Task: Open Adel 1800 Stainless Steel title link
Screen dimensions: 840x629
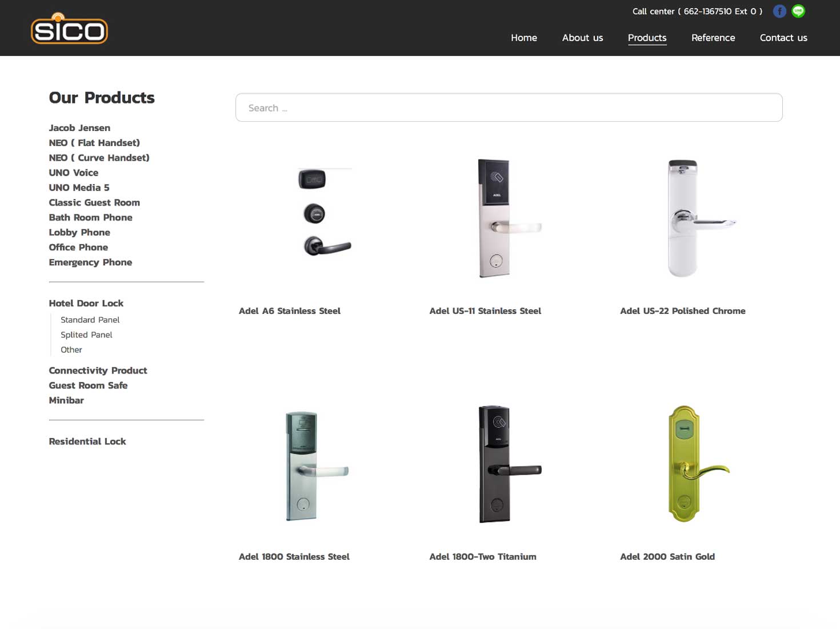Action: point(294,557)
